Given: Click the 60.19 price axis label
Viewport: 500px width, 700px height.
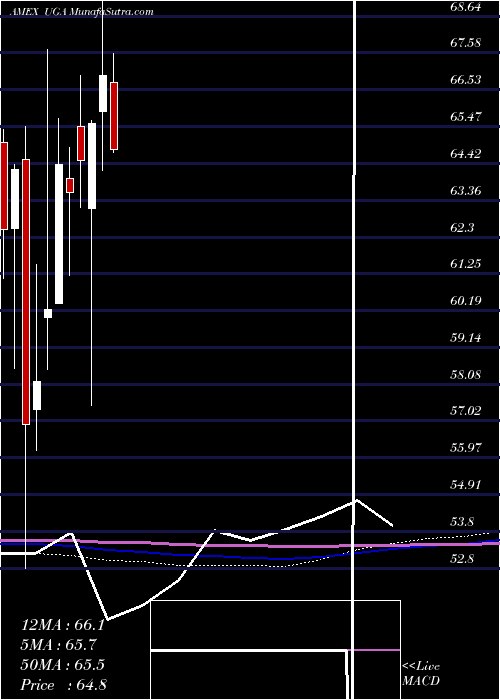Looking at the screenshot, I should [467, 301].
